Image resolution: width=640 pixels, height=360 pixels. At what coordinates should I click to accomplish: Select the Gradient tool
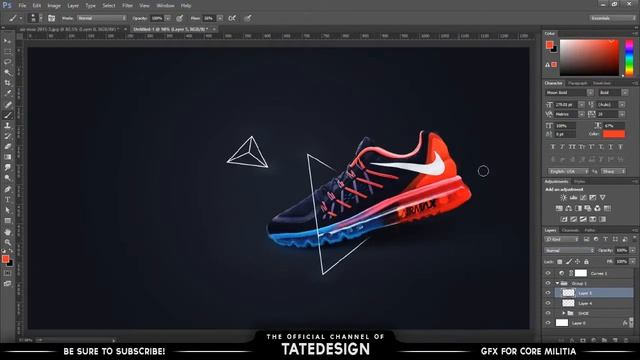[x=7, y=158]
